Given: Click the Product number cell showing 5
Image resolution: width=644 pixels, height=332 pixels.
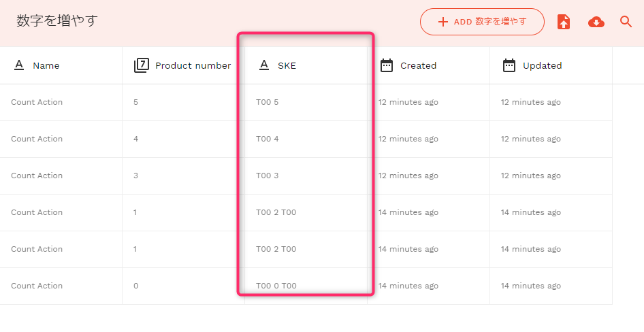Looking at the screenshot, I should pos(136,102).
